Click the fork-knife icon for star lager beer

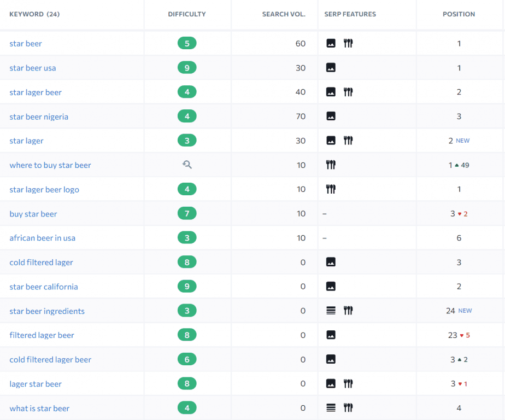click(348, 92)
